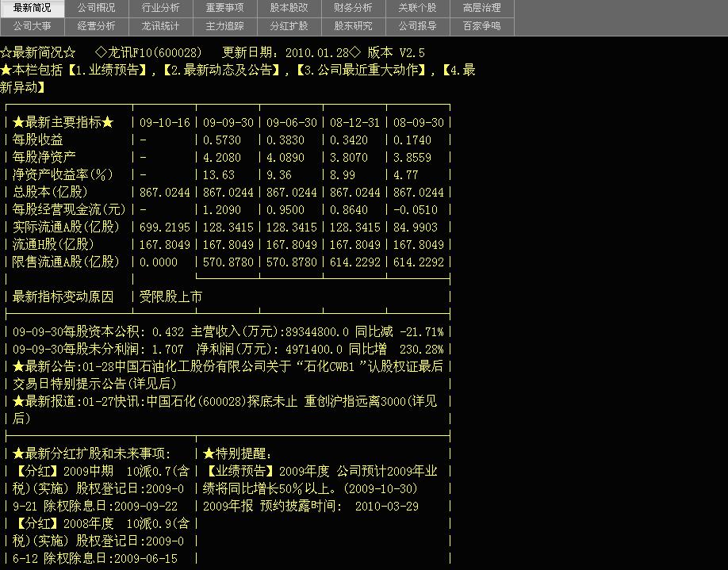728x570 pixels.
Task: Click the 每股净资产 row label
Action: [x=44, y=157]
